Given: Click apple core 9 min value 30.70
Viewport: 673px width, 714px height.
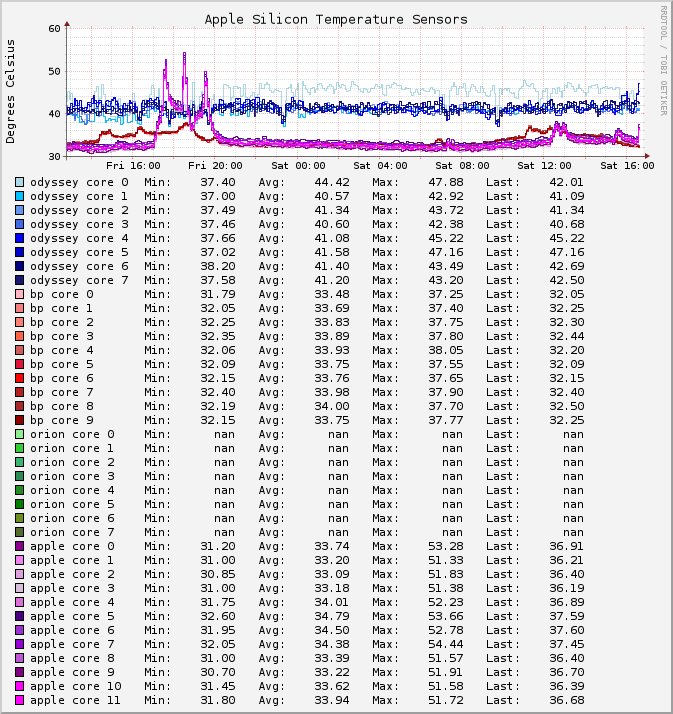Looking at the screenshot, I should 218,673.
